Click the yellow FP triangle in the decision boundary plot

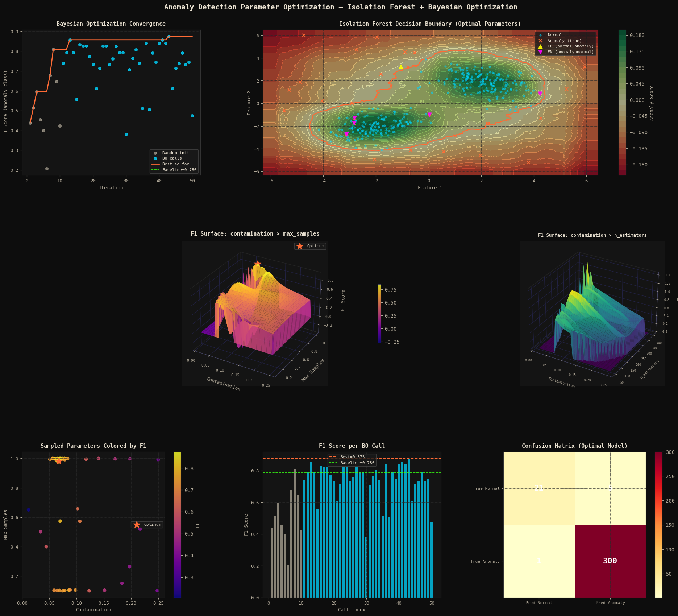pos(401,67)
